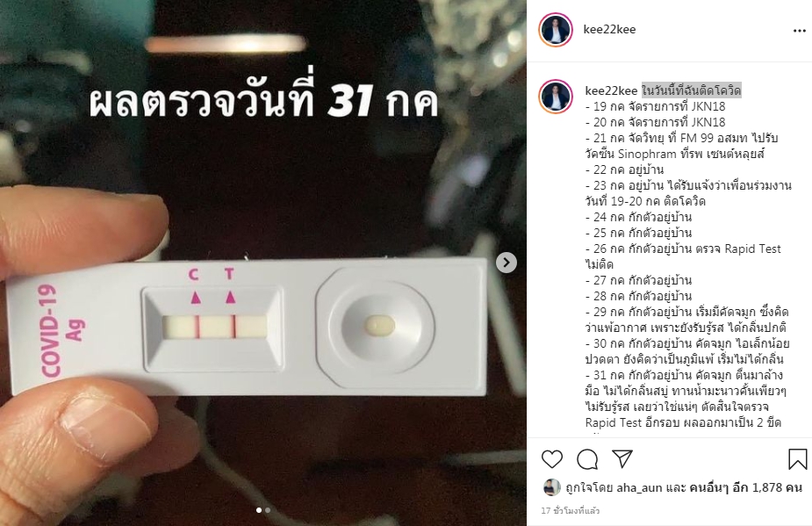Select the first carousel dot indicator
The height and width of the screenshot is (526, 812).
point(259,510)
